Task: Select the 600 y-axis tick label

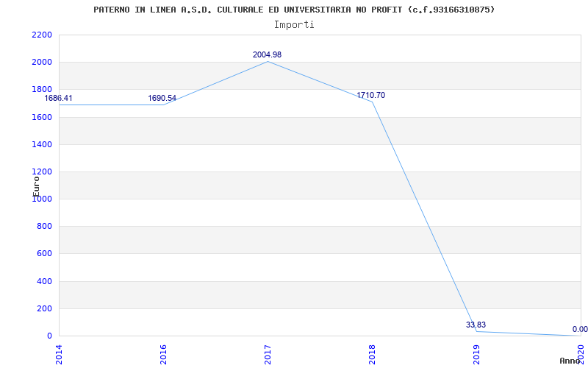Action: 45,254
